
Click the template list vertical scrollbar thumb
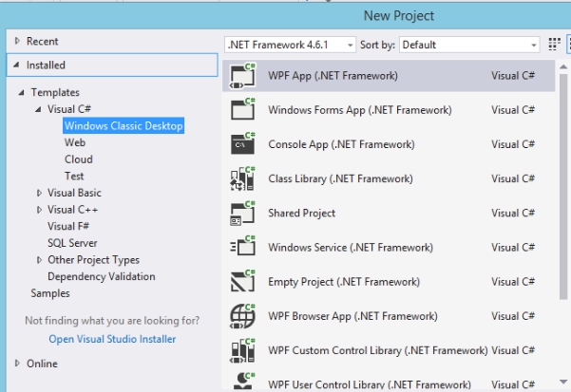563,187
